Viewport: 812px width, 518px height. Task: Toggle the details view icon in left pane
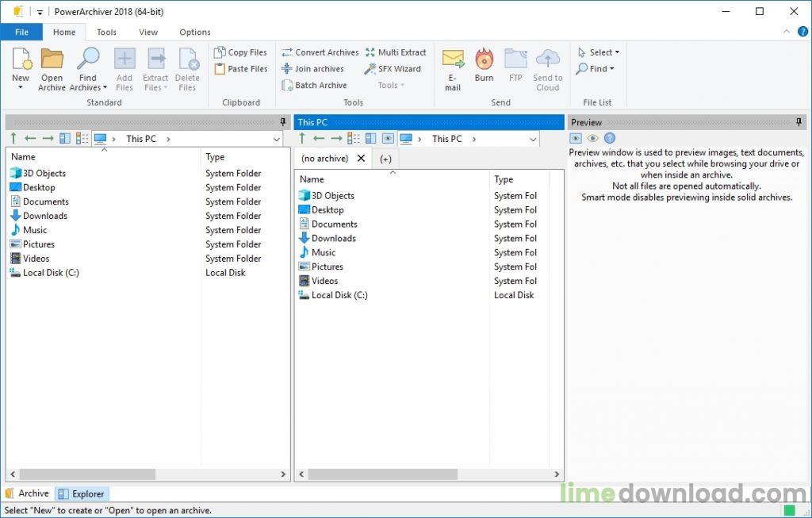point(82,138)
